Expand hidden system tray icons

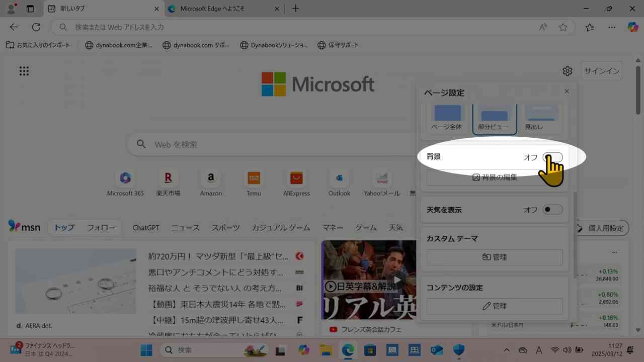507,350
